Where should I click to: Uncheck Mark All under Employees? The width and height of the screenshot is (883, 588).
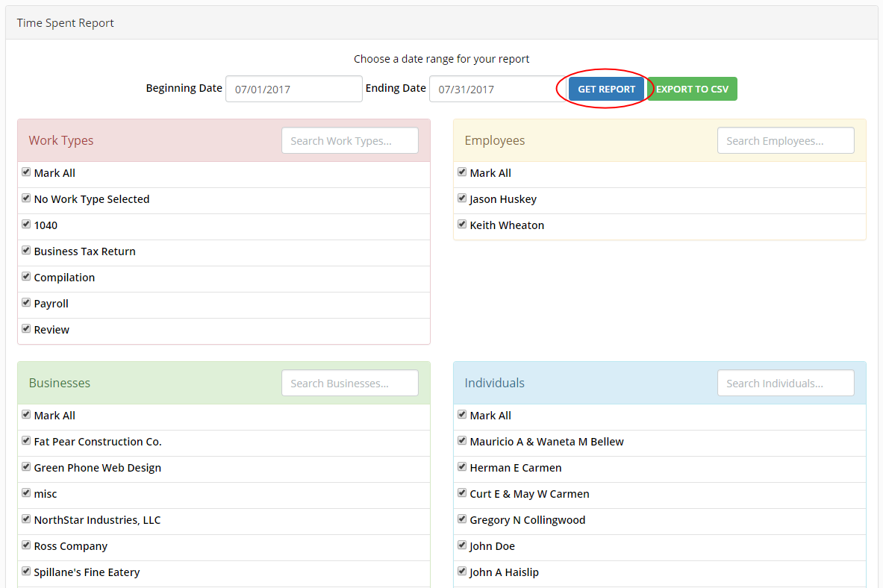462,172
